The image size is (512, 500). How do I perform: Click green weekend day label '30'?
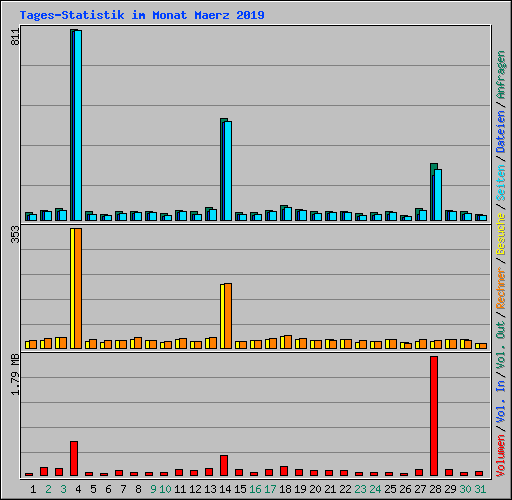pos(465,489)
